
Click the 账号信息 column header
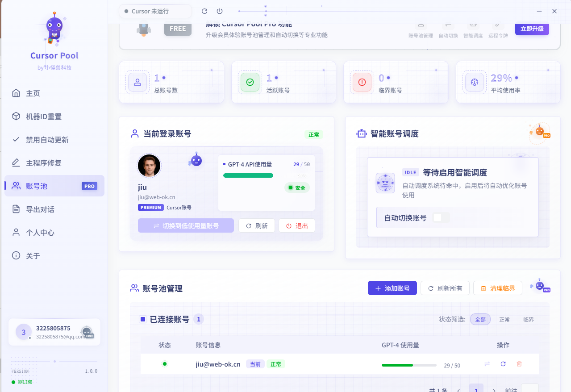(x=208, y=345)
